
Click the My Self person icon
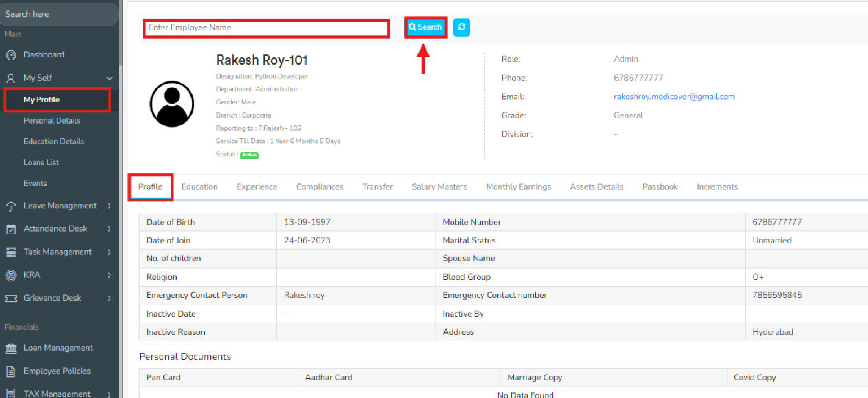11,78
